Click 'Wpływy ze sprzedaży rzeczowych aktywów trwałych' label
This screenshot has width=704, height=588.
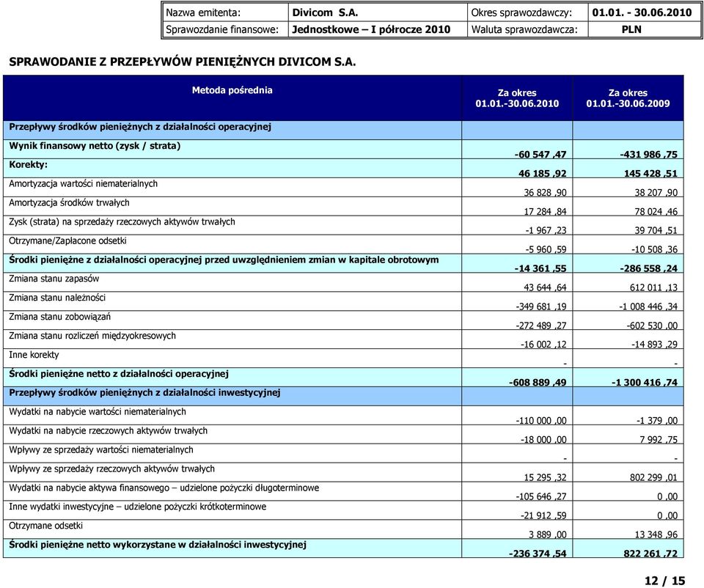pyautogui.click(x=111, y=468)
